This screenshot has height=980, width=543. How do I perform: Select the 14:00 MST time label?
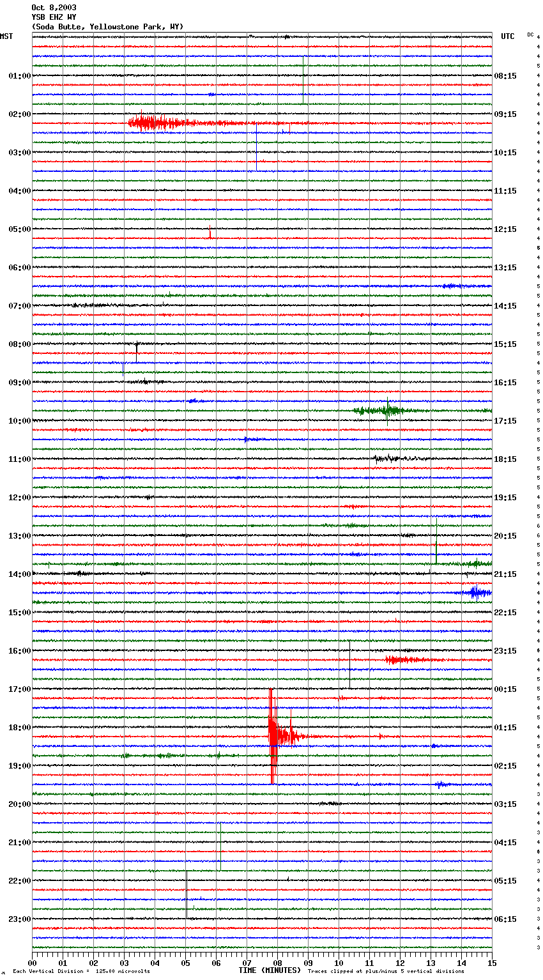(x=20, y=574)
